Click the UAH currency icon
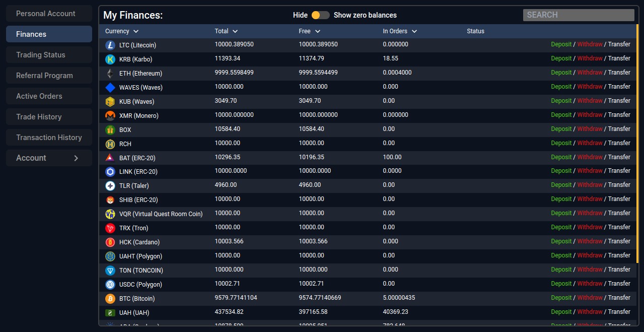Viewport: 644px width, 332px height. tap(110, 313)
